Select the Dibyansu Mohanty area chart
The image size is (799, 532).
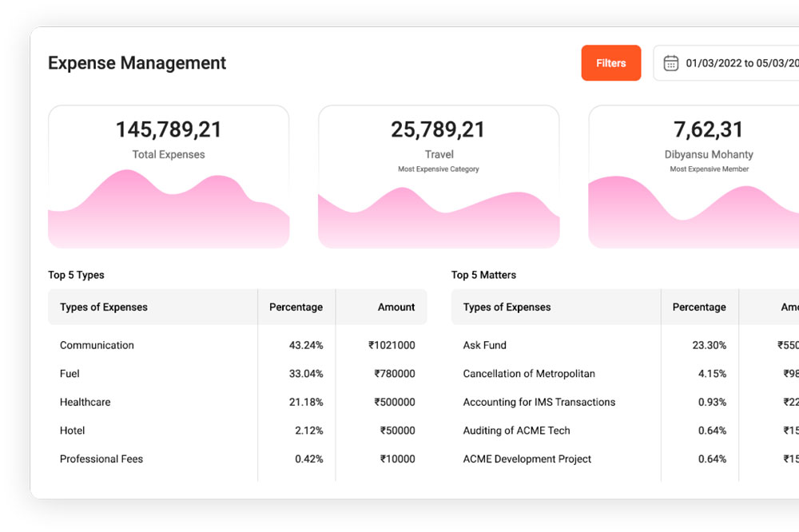(x=694, y=212)
